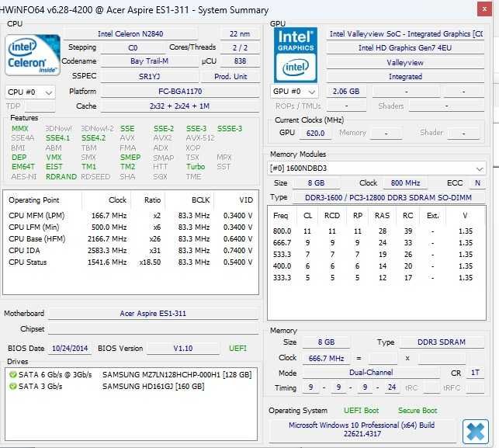Image resolution: width=499 pixels, height=448 pixels.
Task: Select the CPU Status operating point row
Action: click(x=130, y=262)
